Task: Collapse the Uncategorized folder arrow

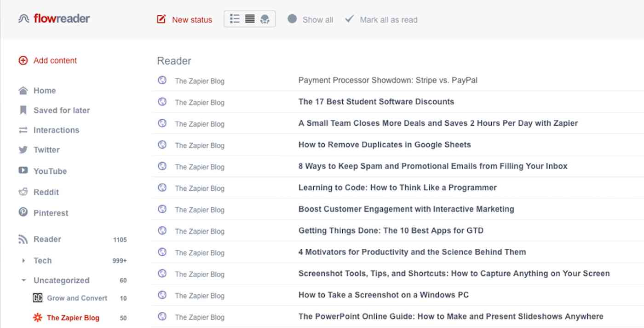Action: pos(23,280)
